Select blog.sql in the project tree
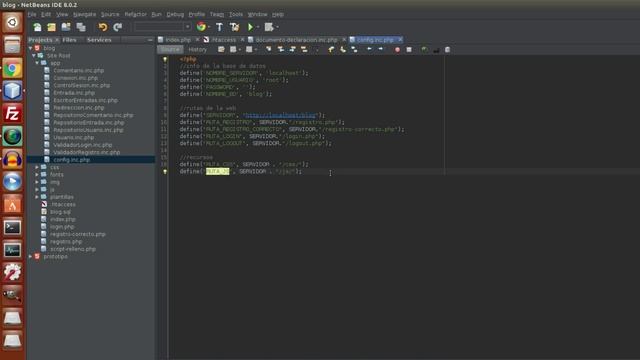Viewport: 640px width, 360px height. (x=60, y=212)
